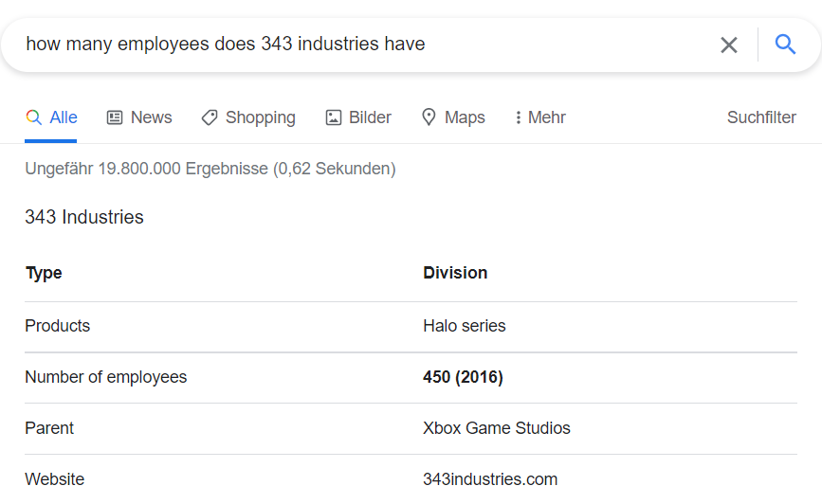Click the 'Type' table header
The width and height of the screenshot is (822, 504).
[x=44, y=273]
